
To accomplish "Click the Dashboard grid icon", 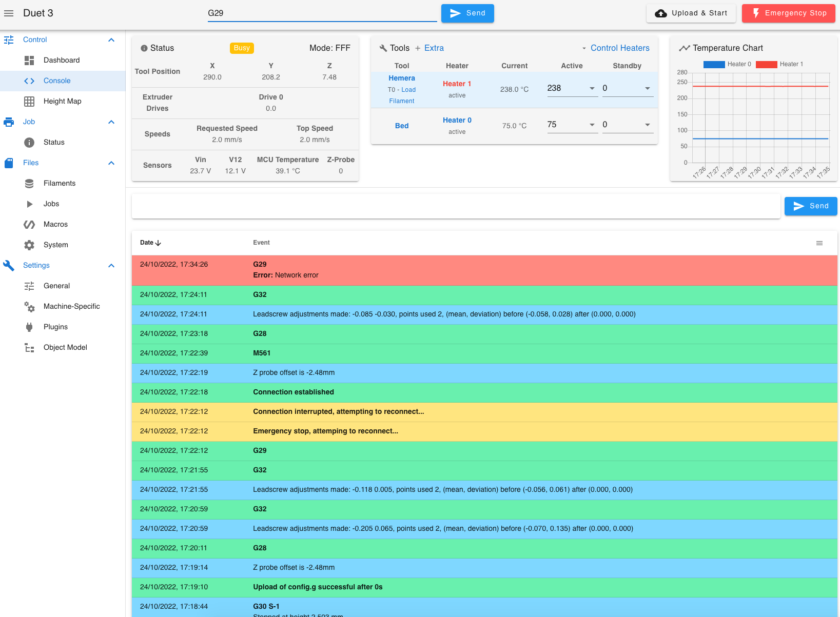I will 29,60.
